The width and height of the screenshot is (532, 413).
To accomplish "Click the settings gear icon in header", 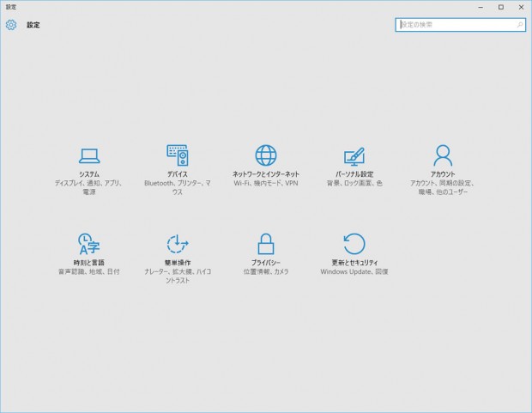I will pyautogui.click(x=11, y=25).
